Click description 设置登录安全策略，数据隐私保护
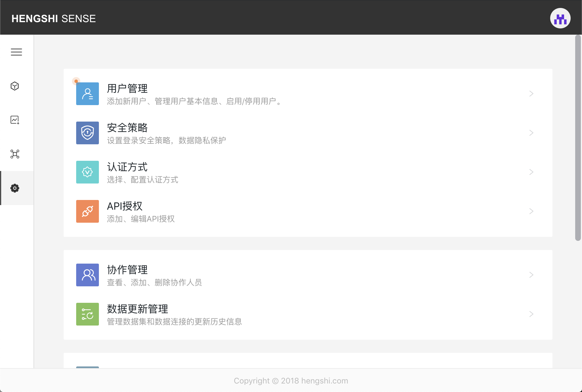Viewport: 582px width, 392px height. [x=167, y=140]
